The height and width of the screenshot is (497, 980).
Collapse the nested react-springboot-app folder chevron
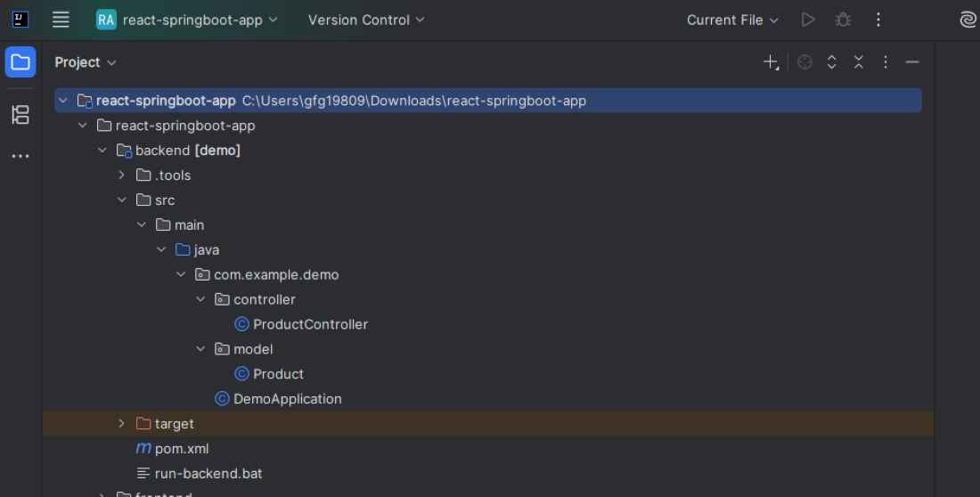[83, 126]
